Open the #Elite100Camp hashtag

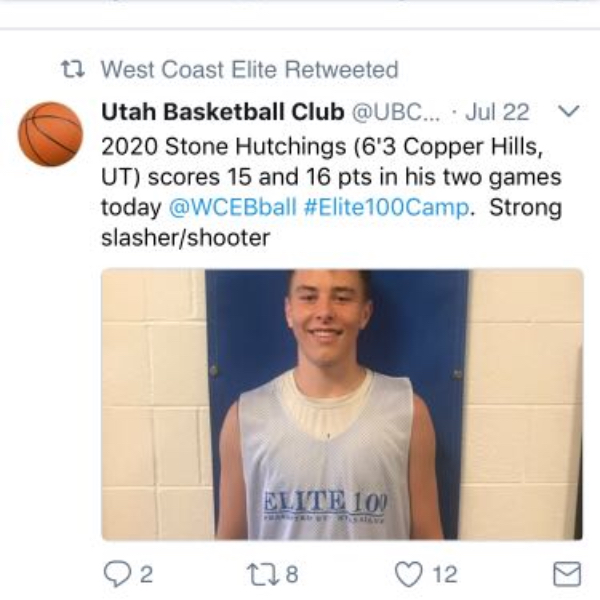[386, 208]
